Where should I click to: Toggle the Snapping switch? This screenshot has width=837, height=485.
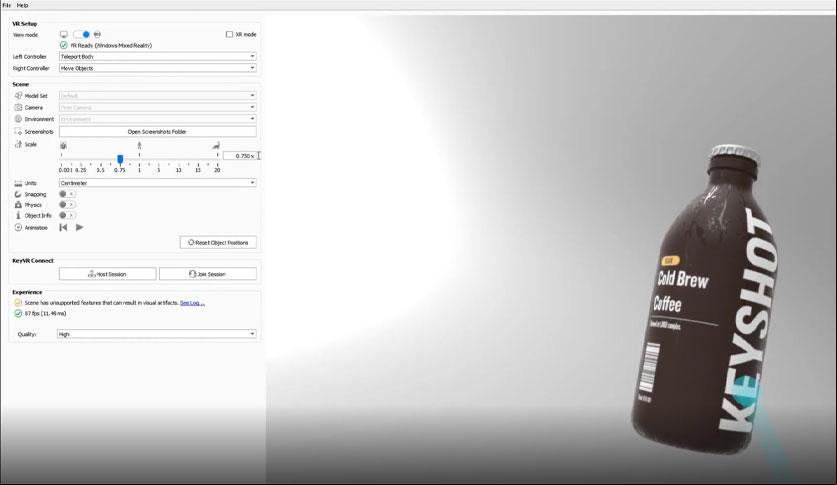click(x=67, y=194)
